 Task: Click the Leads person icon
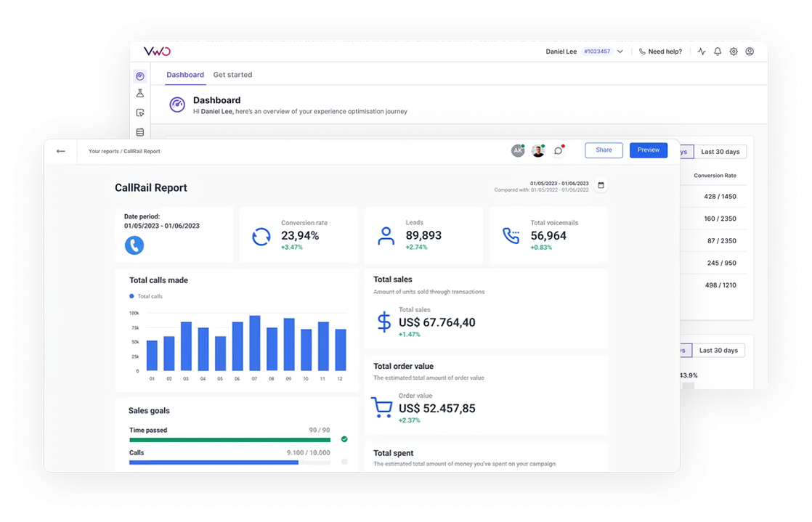click(x=386, y=236)
